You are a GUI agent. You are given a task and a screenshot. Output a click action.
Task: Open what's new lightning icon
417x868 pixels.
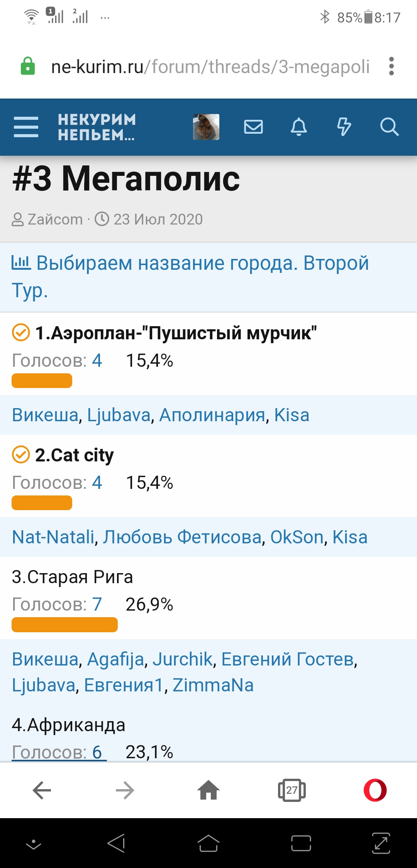(x=344, y=127)
